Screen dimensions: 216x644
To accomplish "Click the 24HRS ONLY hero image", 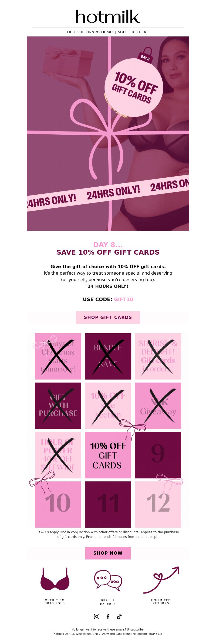I will [108, 134].
